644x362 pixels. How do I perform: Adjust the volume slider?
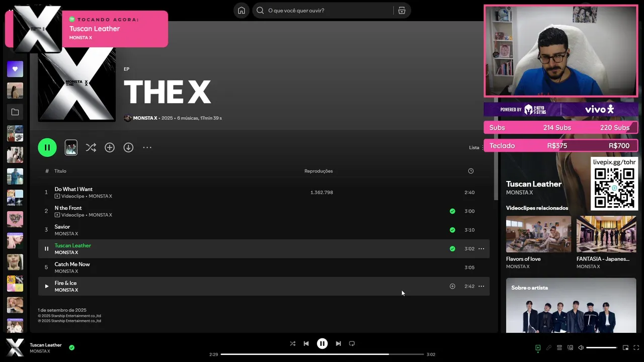[602, 347]
